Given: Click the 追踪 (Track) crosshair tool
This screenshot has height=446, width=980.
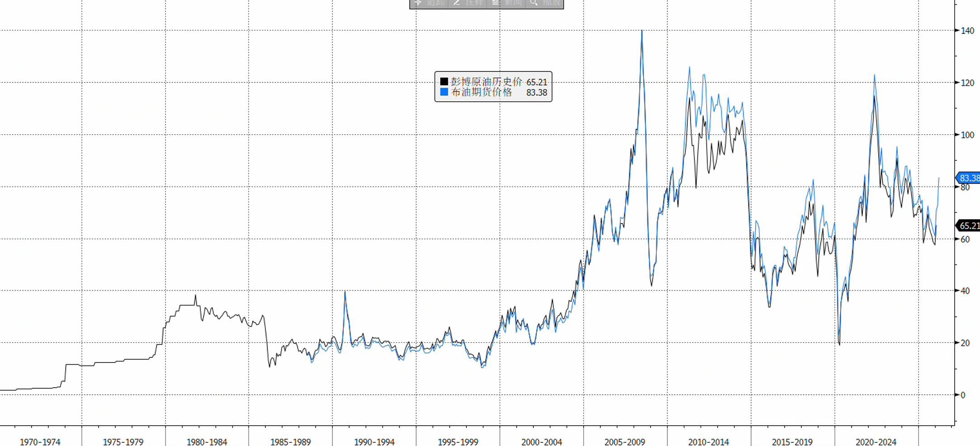Looking at the screenshot, I should pos(429,3).
